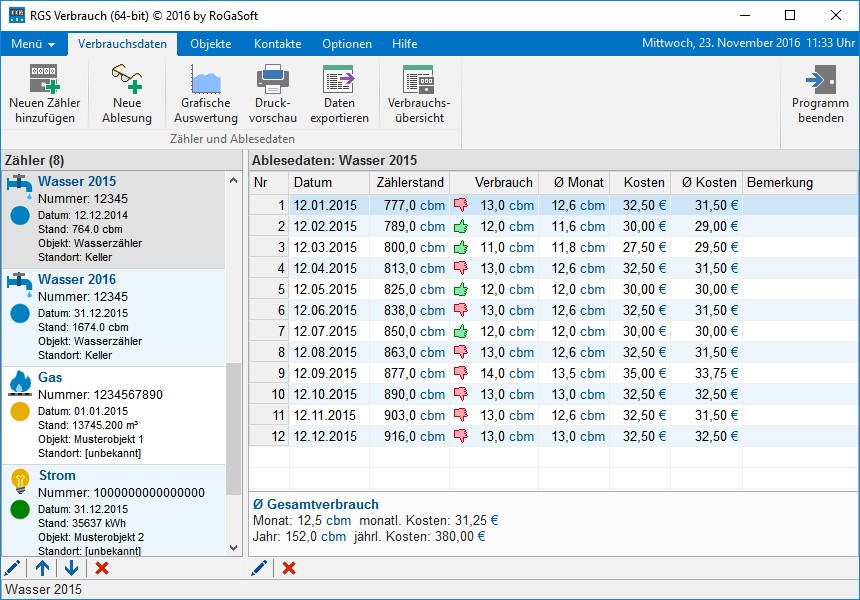The image size is (860, 600).
Task: Delete selected meter with red X
Action: tap(101, 568)
